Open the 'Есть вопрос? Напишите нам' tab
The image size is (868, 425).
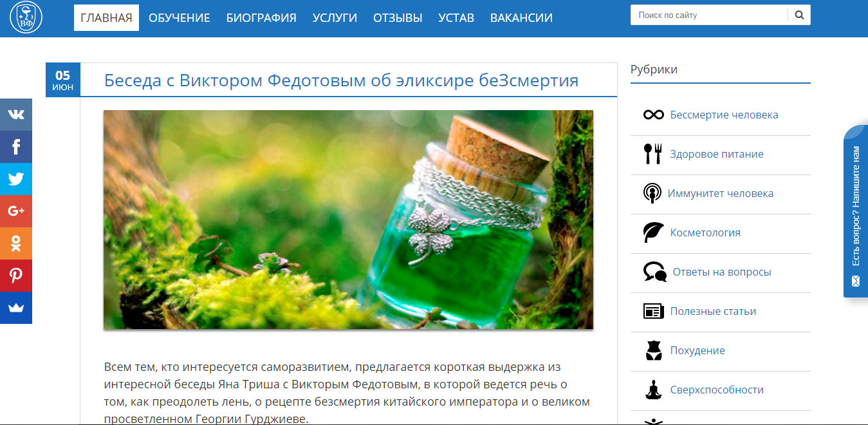(855, 211)
